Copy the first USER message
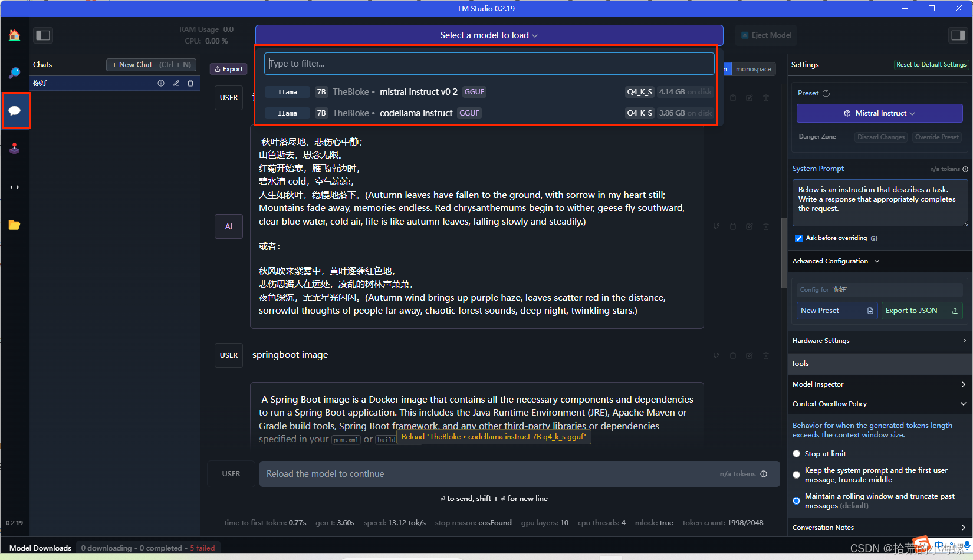The image size is (973, 560). point(733,98)
